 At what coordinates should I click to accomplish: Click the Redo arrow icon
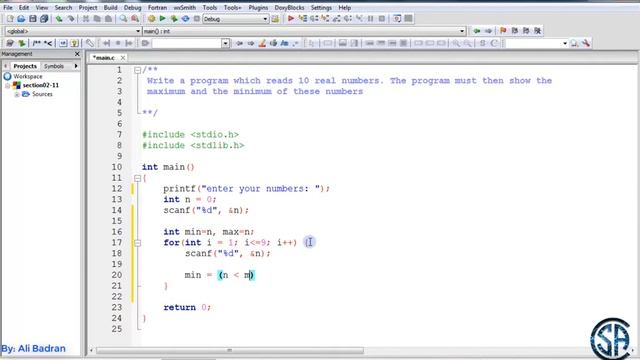[x=71, y=19]
